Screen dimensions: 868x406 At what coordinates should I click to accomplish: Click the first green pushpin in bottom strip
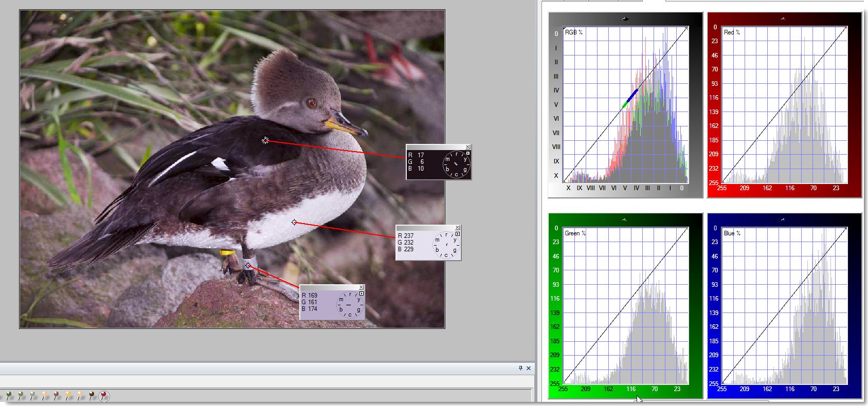[x=8, y=395]
